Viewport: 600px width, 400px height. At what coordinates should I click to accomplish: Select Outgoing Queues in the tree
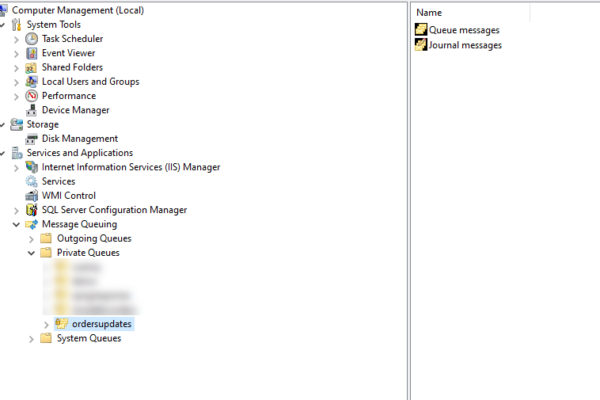point(93,239)
